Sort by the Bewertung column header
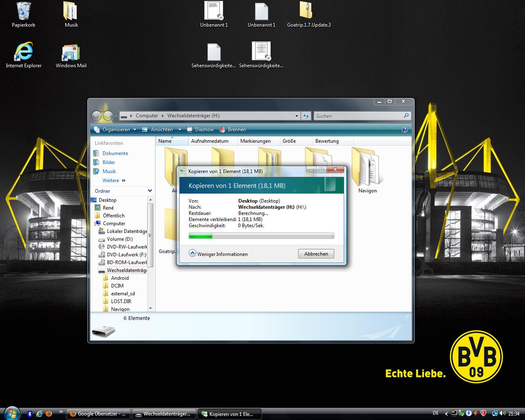 point(333,141)
